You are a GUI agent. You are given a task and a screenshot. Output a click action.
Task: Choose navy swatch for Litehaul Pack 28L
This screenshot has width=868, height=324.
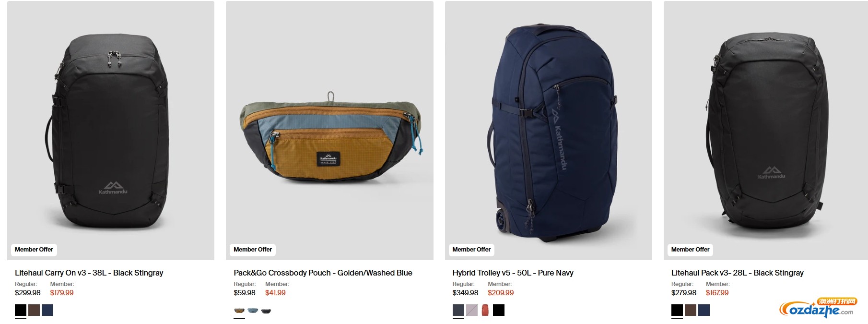pos(704,310)
